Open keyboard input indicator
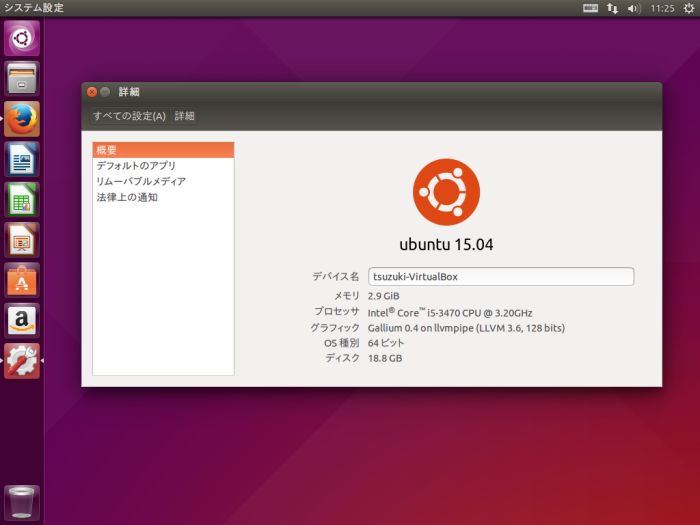 (590, 8)
